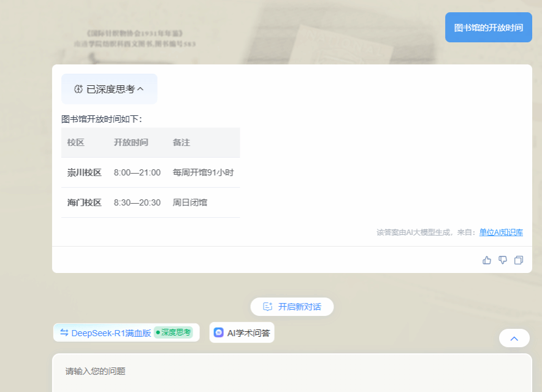Click the 每周开馆91小时 remark cell

[203, 172]
